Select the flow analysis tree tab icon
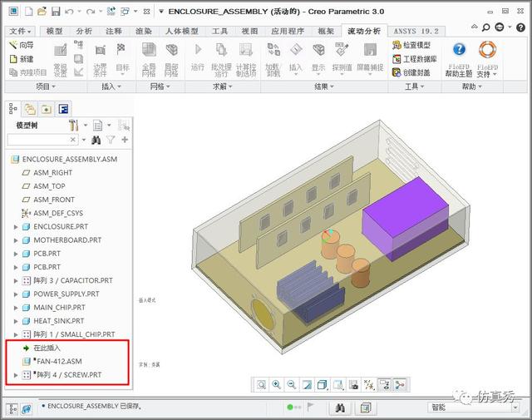This screenshot has height=420, width=532. pos(63,109)
